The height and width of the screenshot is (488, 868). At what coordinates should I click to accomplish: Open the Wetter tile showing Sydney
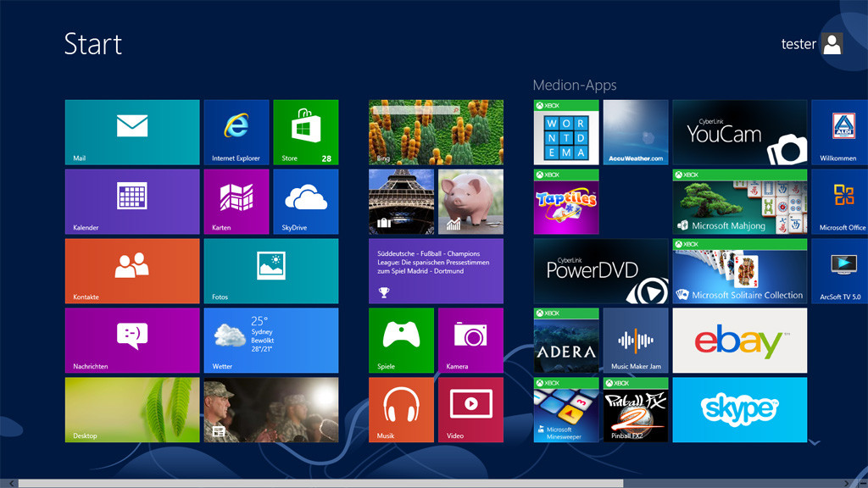click(271, 341)
